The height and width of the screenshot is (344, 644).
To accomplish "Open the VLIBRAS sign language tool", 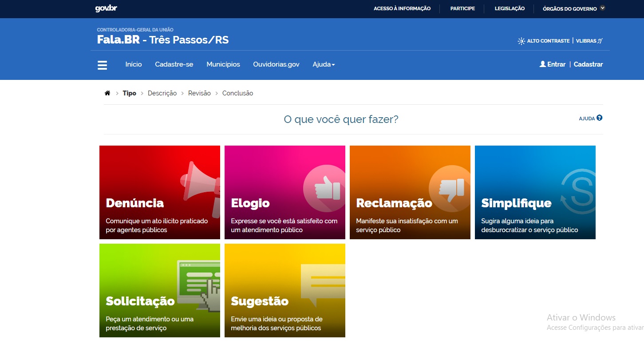I will (589, 40).
